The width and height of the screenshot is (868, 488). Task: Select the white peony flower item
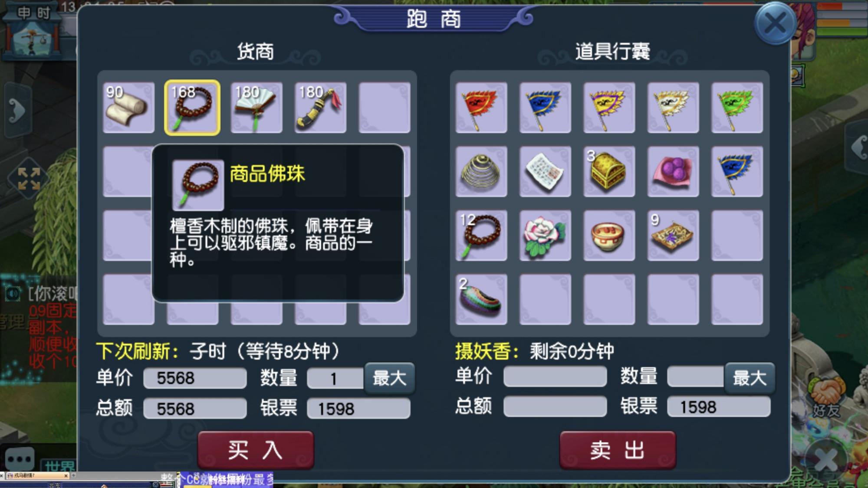coord(545,236)
